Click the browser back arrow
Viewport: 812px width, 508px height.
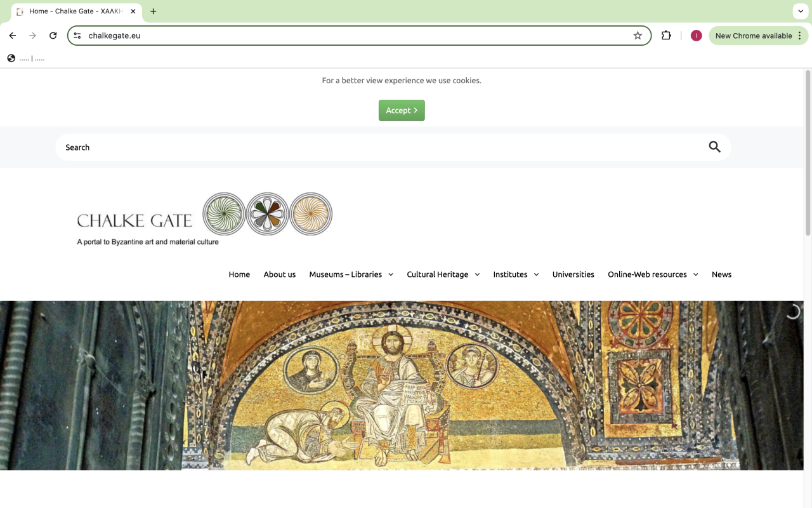[13, 36]
